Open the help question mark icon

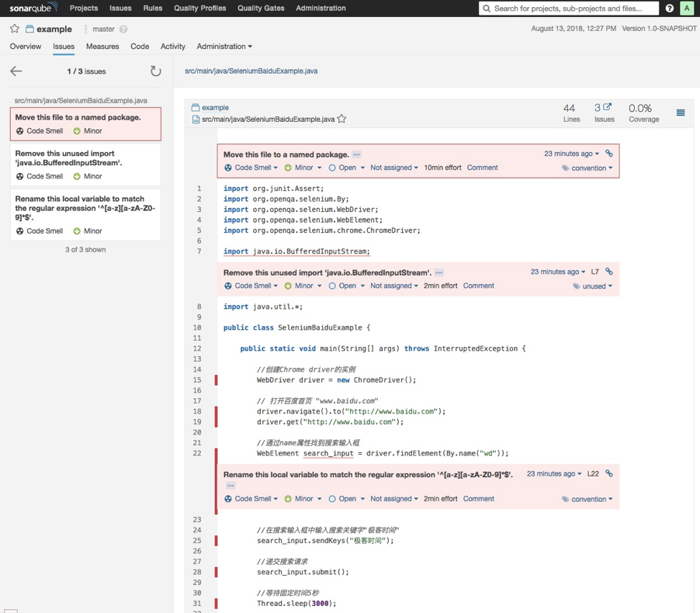pyautogui.click(x=670, y=9)
